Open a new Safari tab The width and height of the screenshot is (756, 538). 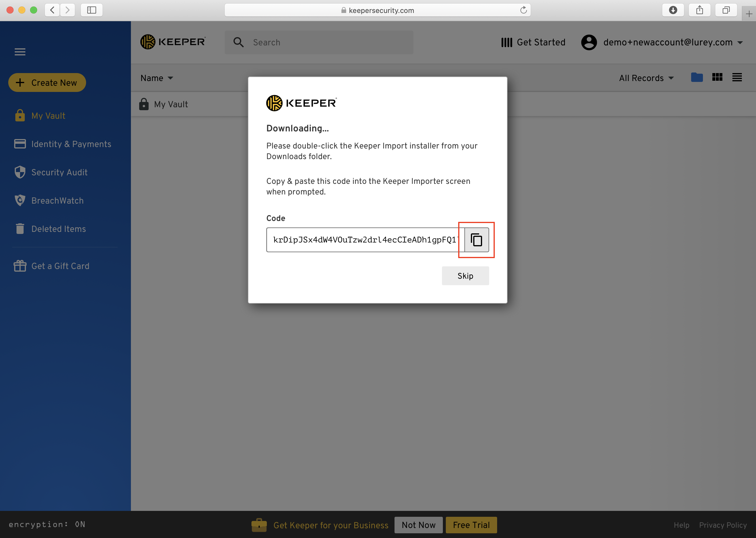[749, 14]
